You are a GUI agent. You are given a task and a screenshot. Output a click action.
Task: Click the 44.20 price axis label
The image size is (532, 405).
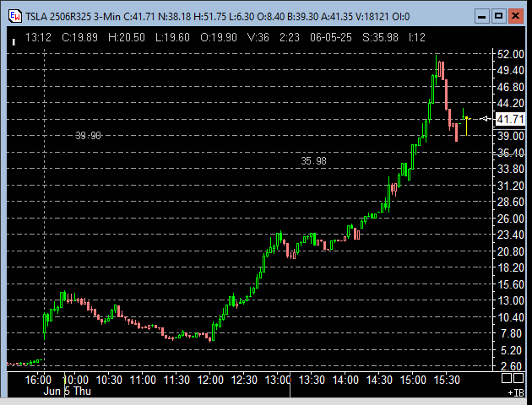510,103
